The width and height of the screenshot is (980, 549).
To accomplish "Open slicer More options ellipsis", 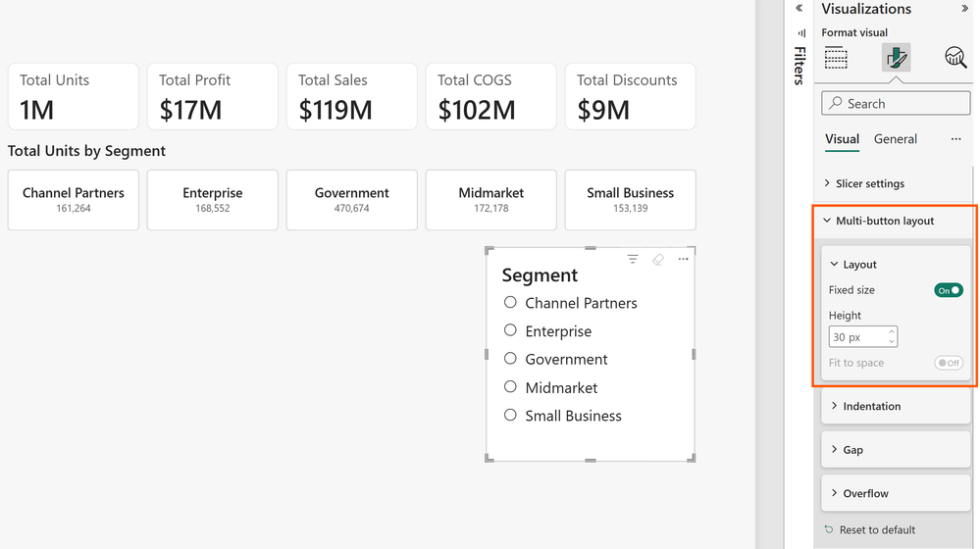I will coord(683,259).
